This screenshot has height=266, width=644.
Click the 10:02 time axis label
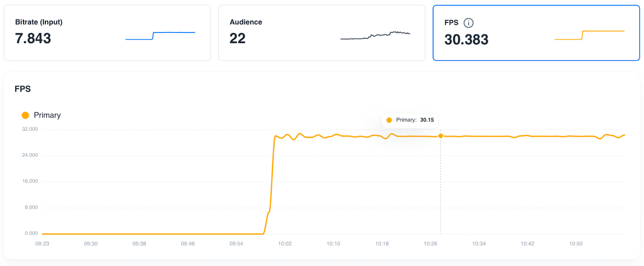(285, 244)
